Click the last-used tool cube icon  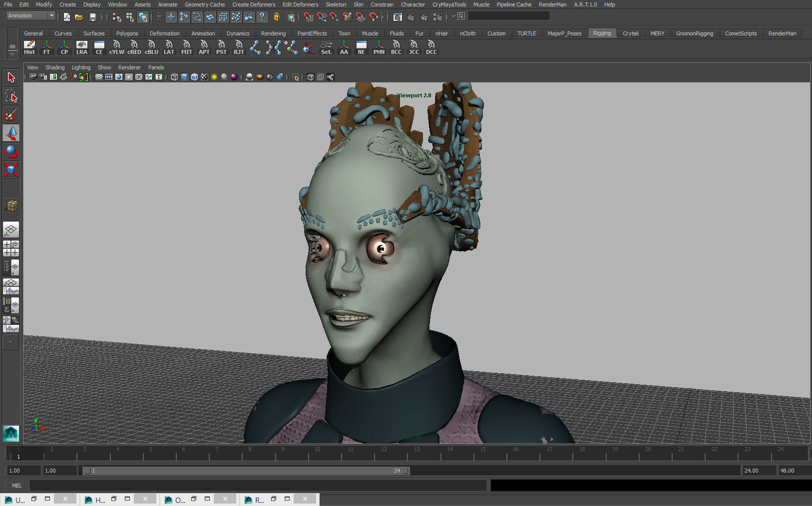coord(11,205)
